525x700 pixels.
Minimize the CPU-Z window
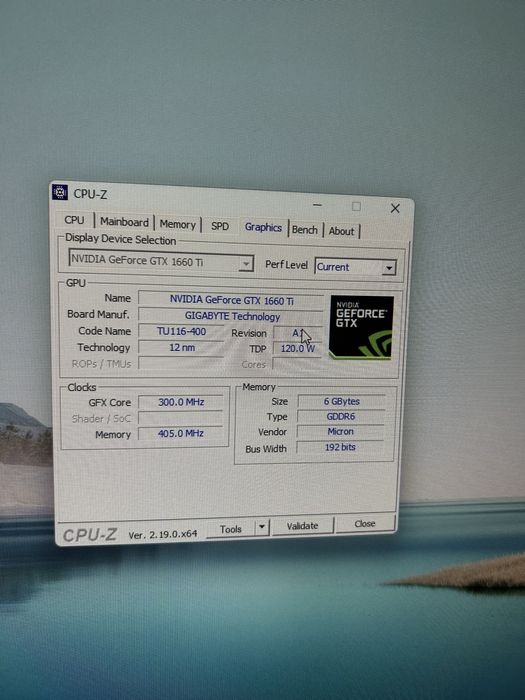pos(317,204)
